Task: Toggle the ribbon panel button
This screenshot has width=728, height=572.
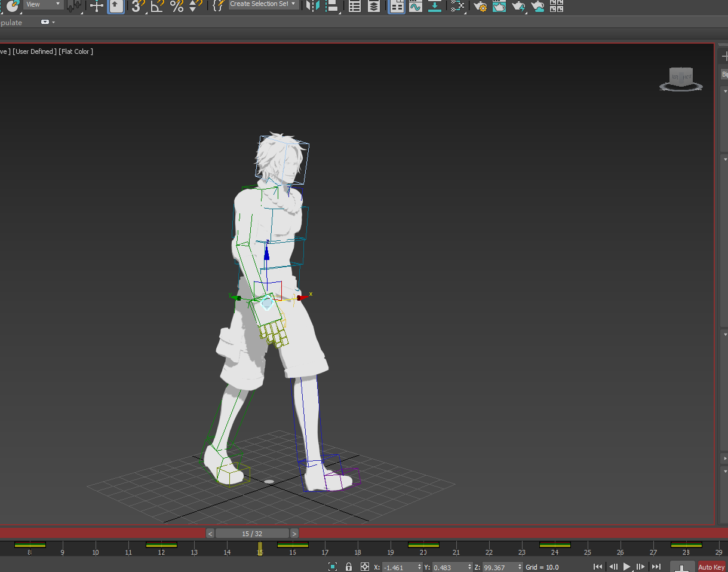Action: [397, 6]
